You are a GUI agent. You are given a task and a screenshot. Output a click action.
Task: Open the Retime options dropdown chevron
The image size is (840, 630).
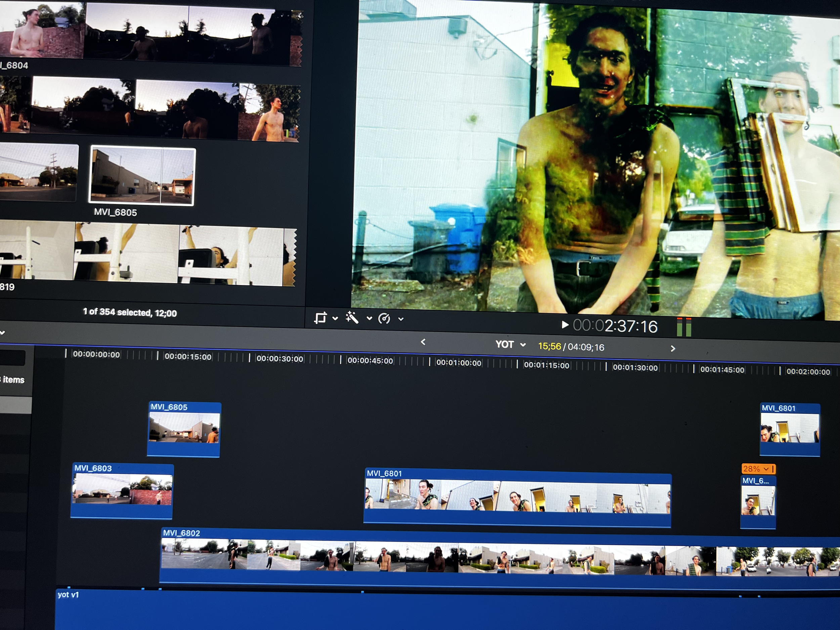[401, 319]
